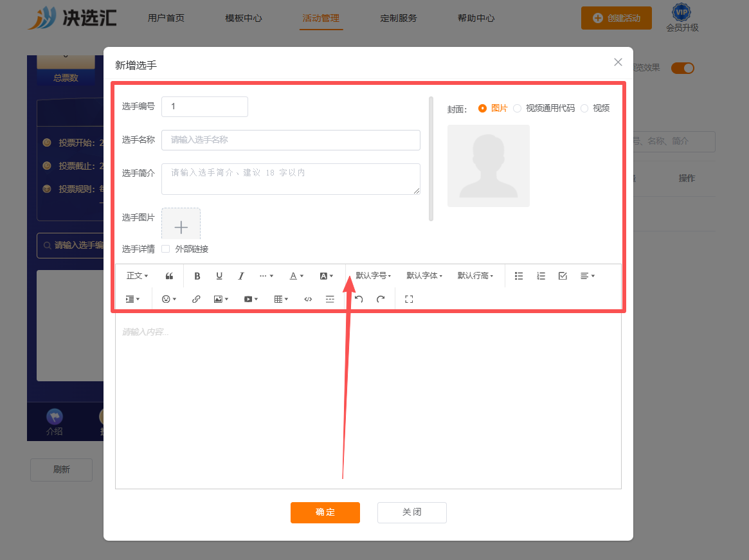
Task: Click the VIP 会员升级 icon
Action: click(682, 17)
